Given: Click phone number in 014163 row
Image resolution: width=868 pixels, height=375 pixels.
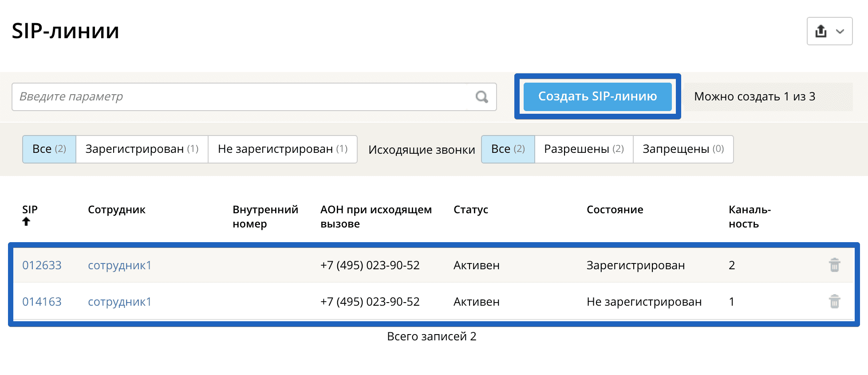Looking at the screenshot, I should point(370,302).
